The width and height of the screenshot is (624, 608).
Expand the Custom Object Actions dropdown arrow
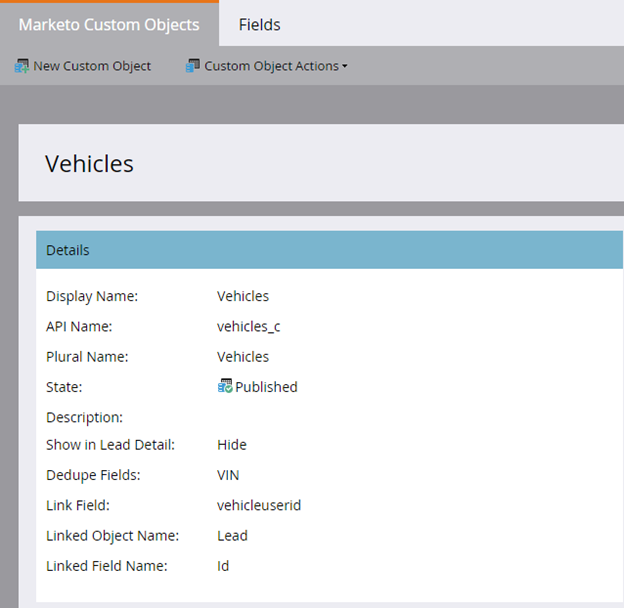point(345,67)
